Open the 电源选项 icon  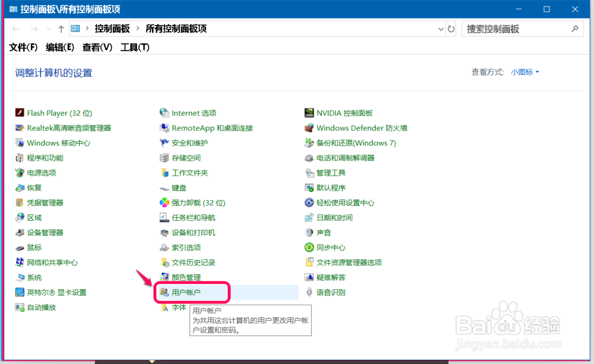(x=20, y=173)
